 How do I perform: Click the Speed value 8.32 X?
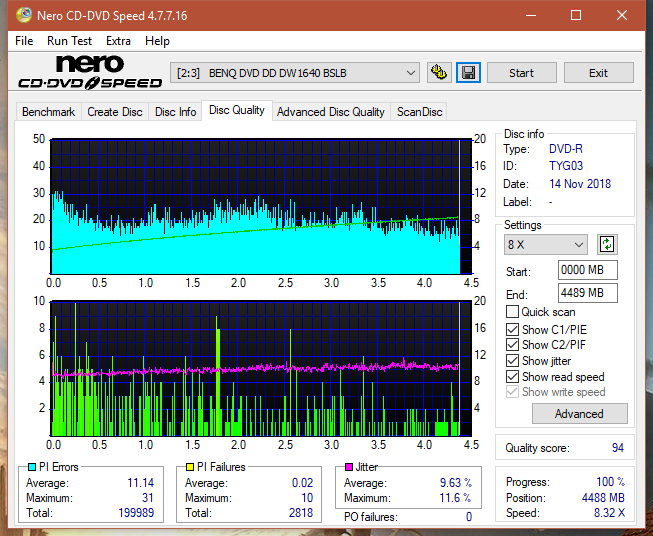[x=609, y=513]
